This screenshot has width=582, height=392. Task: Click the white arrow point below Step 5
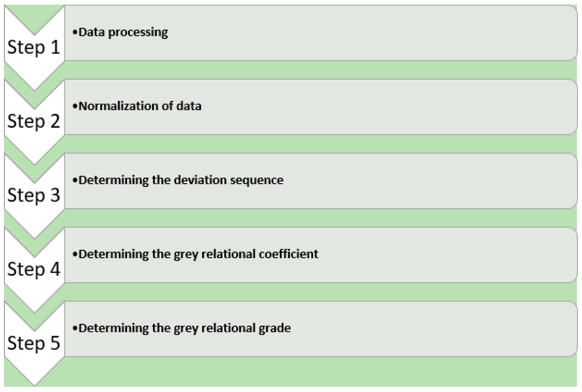coord(34,375)
